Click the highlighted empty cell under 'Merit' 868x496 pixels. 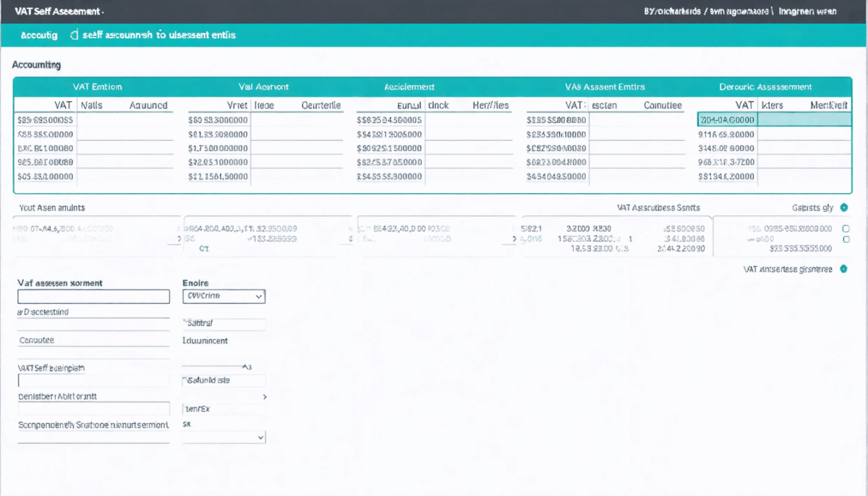[804, 119]
